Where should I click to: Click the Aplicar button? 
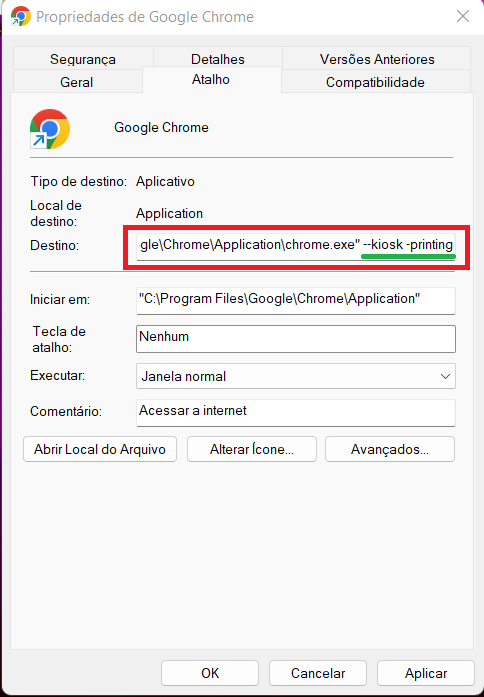point(426,673)
